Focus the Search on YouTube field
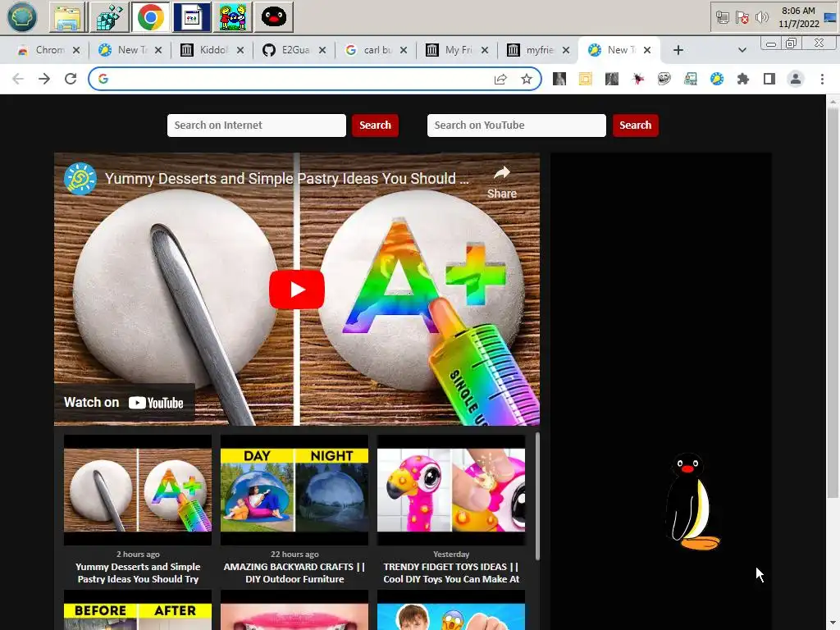The width and height of the screenshot is (840, 630). [x=517, y=126]
